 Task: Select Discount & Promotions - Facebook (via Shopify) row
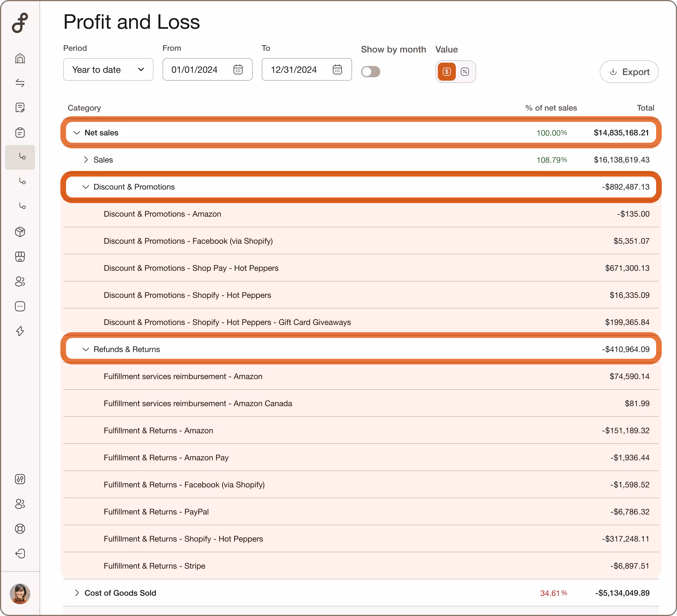point(361,241)
